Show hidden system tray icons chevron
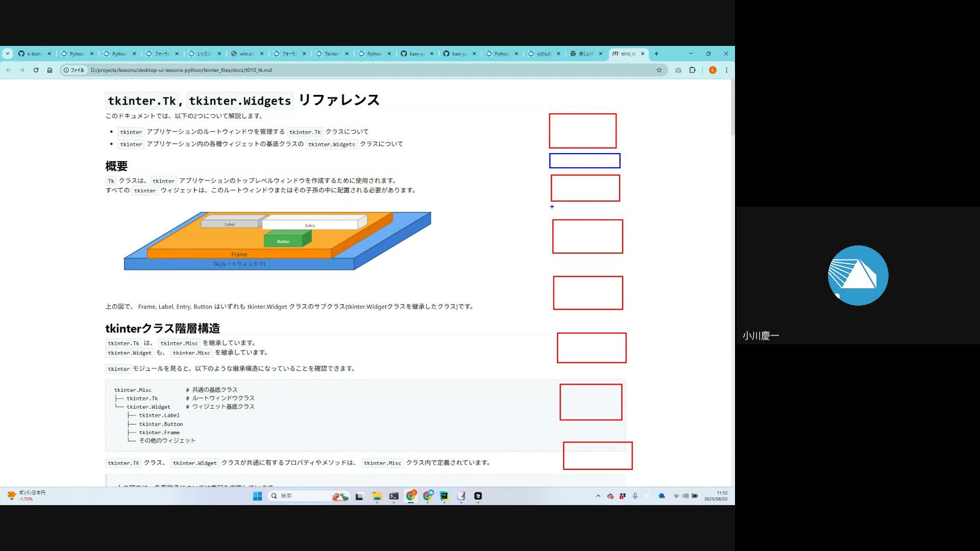The width and height of the screenshot is (980, 551). [x=598, y=496]
